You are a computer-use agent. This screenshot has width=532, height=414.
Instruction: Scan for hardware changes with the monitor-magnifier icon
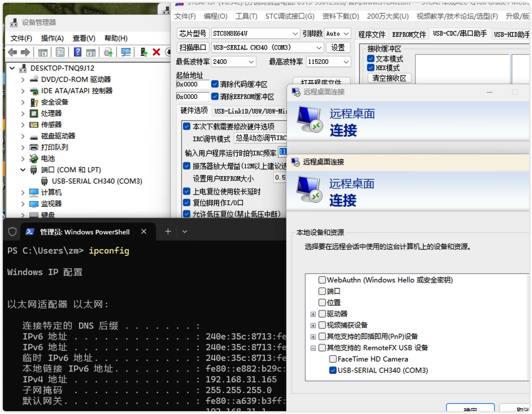[x=126, y=52]
